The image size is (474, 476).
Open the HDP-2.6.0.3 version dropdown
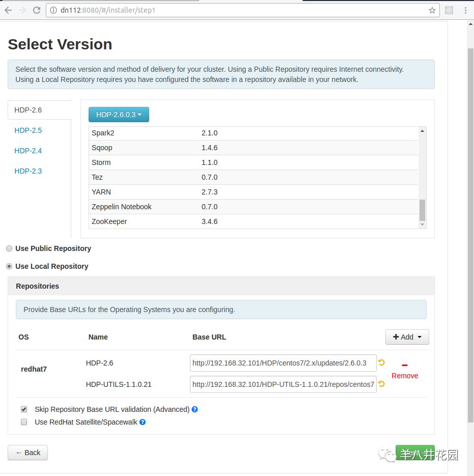(119, 115)
